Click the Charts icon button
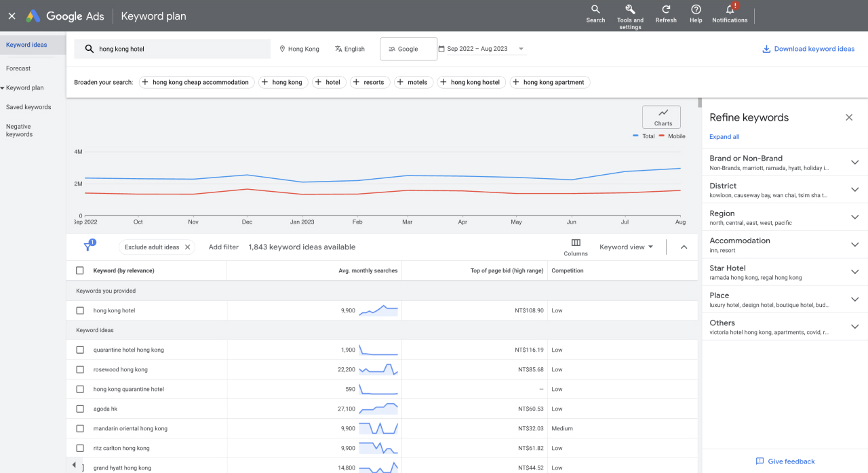The height and width of the screenshot is (473, 868). point(663,117)
